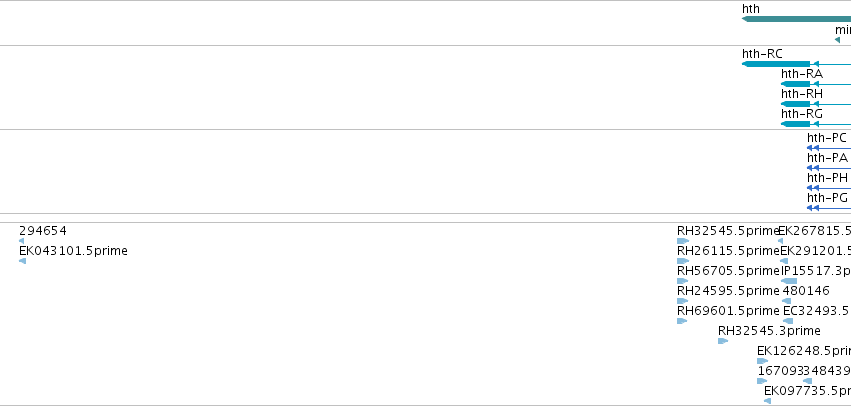The image size is (851, 406).
Task: Click the 480146 EST arrow
Action: click(787, 301)
